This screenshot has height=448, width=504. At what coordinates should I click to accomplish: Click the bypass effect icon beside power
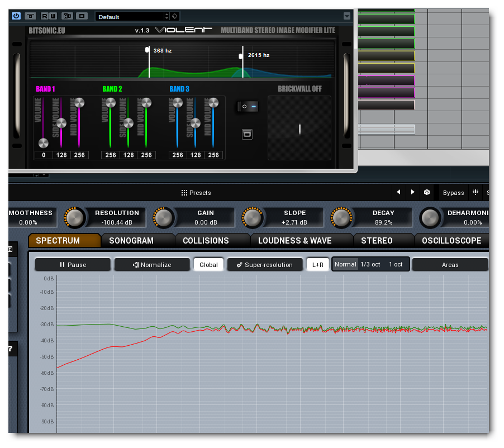pos(31,16)
